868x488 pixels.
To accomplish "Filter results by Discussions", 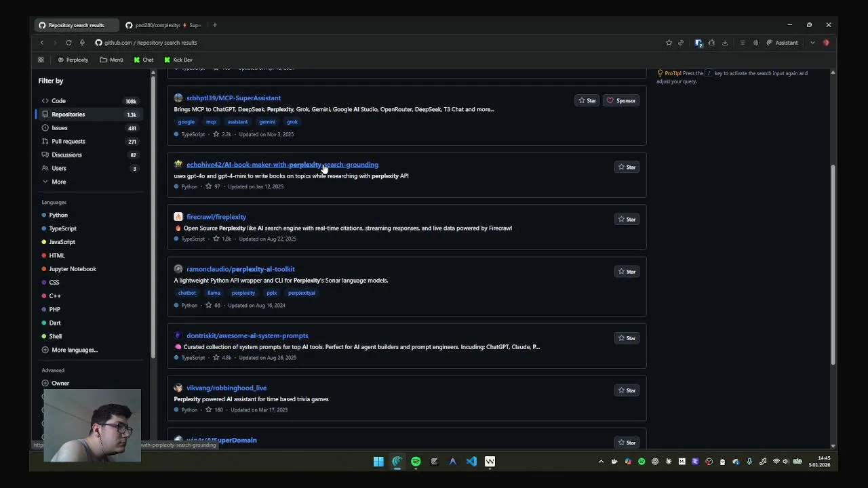I will 89,155.
